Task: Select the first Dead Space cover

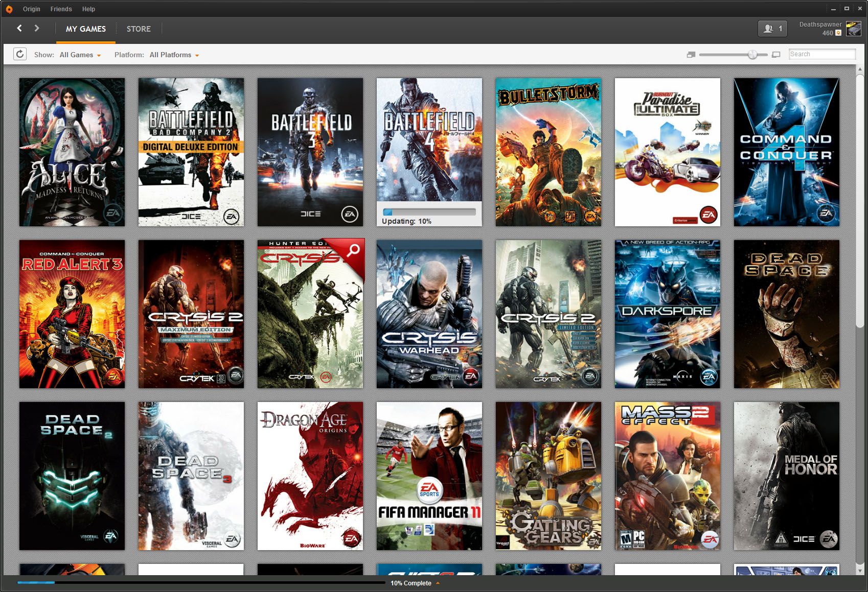Action: [x=787, y=314]
